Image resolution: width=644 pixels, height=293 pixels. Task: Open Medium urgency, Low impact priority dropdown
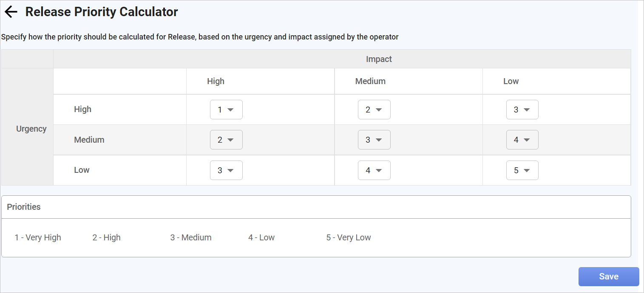[x=522, y=140]
